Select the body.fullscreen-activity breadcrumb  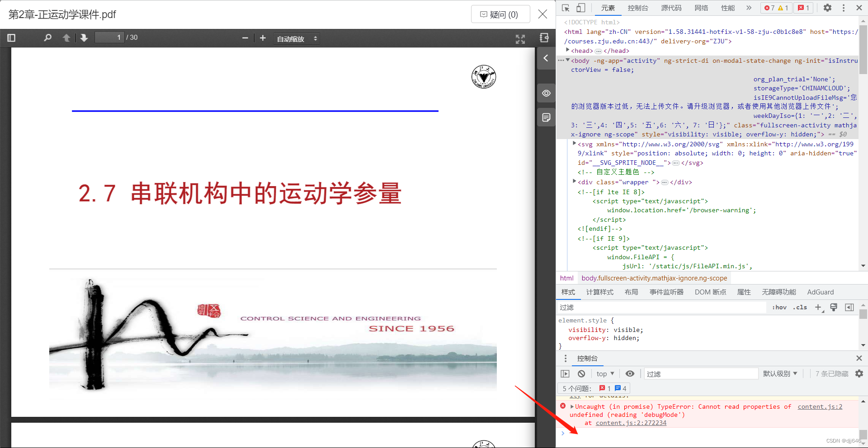654,278
